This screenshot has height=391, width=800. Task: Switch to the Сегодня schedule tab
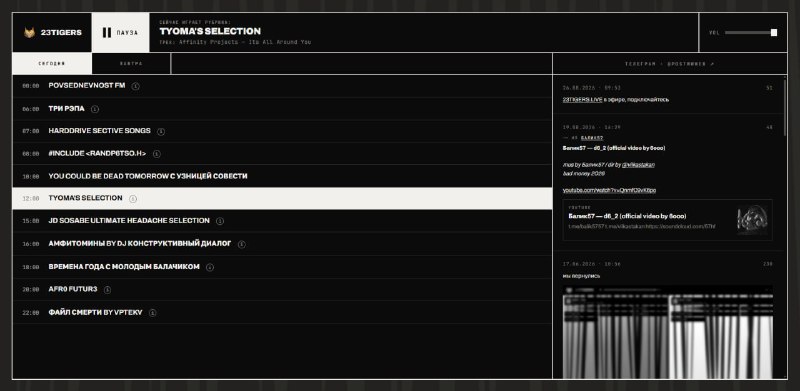pos(52,64)
